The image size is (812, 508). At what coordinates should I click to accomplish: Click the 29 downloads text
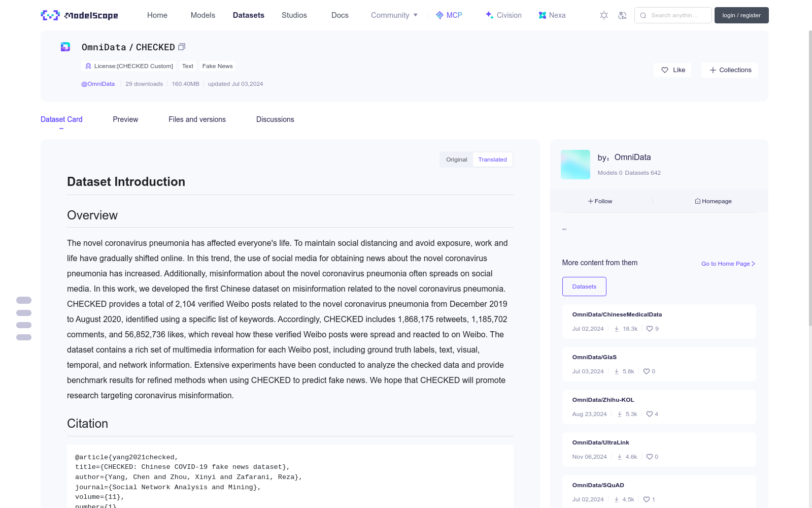pyautogui.click(x=144, y=84)
